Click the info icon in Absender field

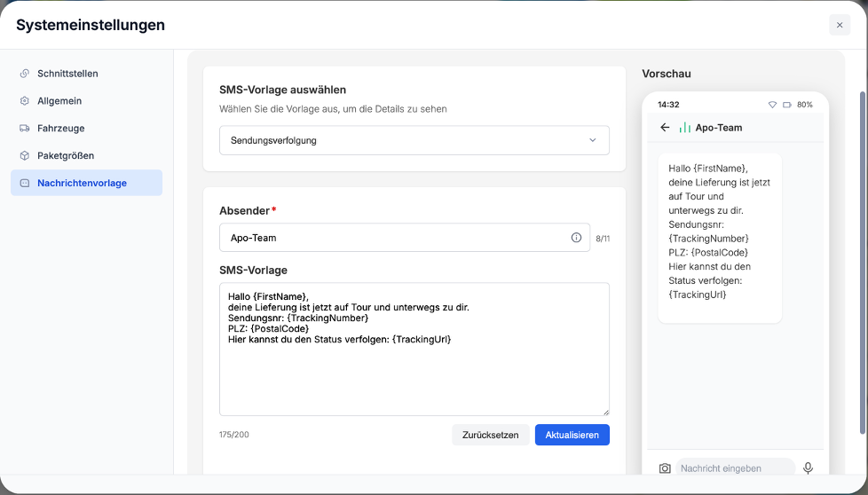pos(576,238)
